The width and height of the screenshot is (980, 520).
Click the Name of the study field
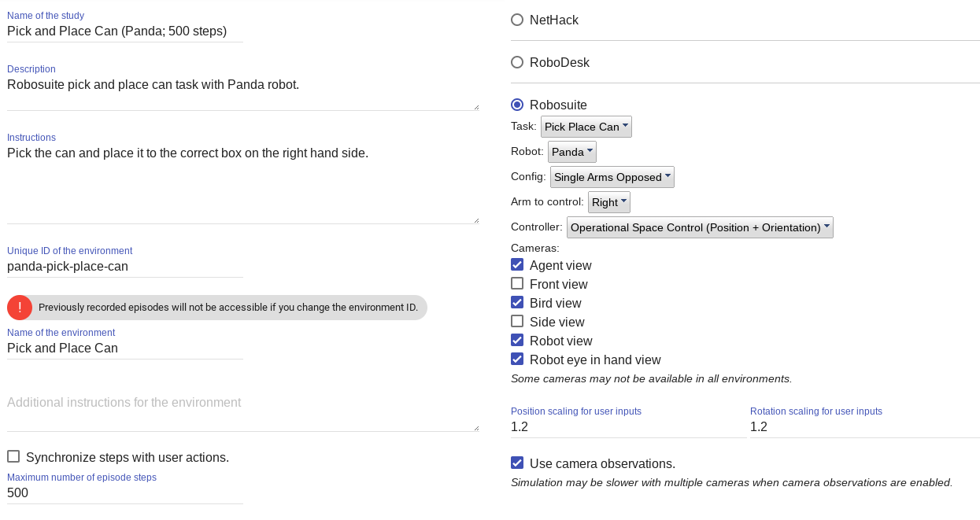124,31
